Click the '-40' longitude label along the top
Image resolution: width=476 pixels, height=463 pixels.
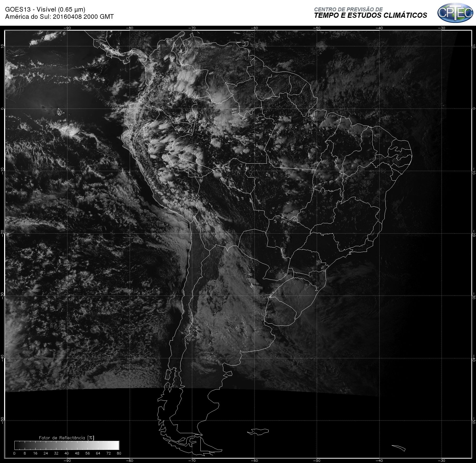click(x=379, y=28)
